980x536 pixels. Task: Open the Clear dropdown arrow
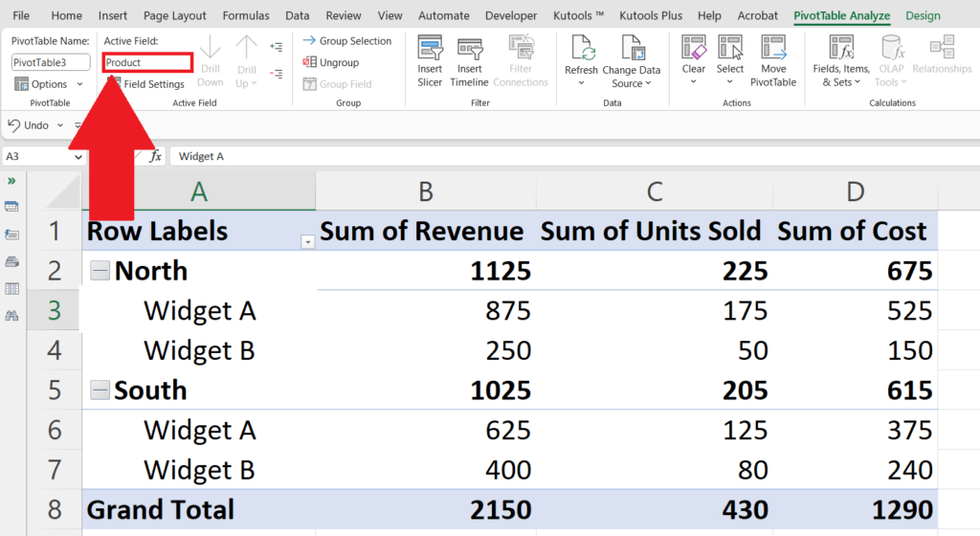pyautogui.click(x=693, y=82)
